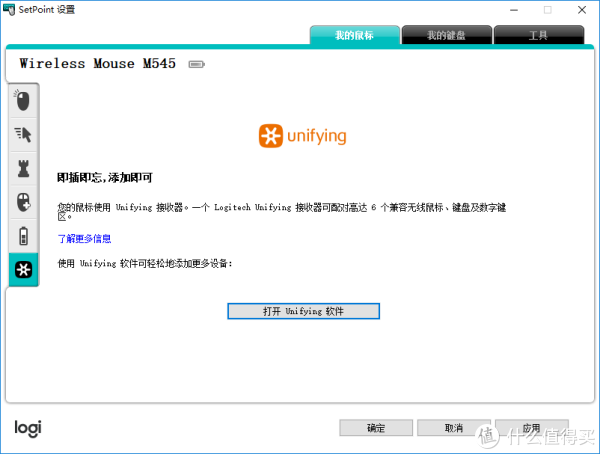
Task: Click the logi logo
Action: point(28,428)
